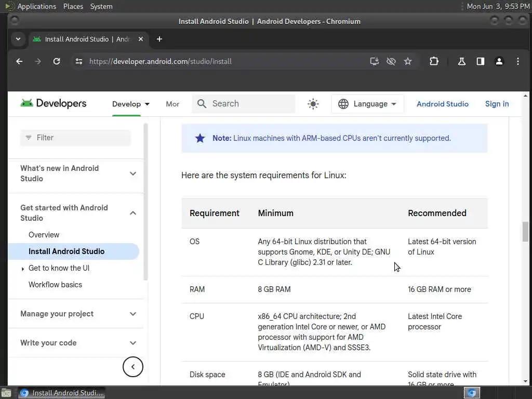
Task: Open Chrome Labs flask icon
Action: point(461,61)
